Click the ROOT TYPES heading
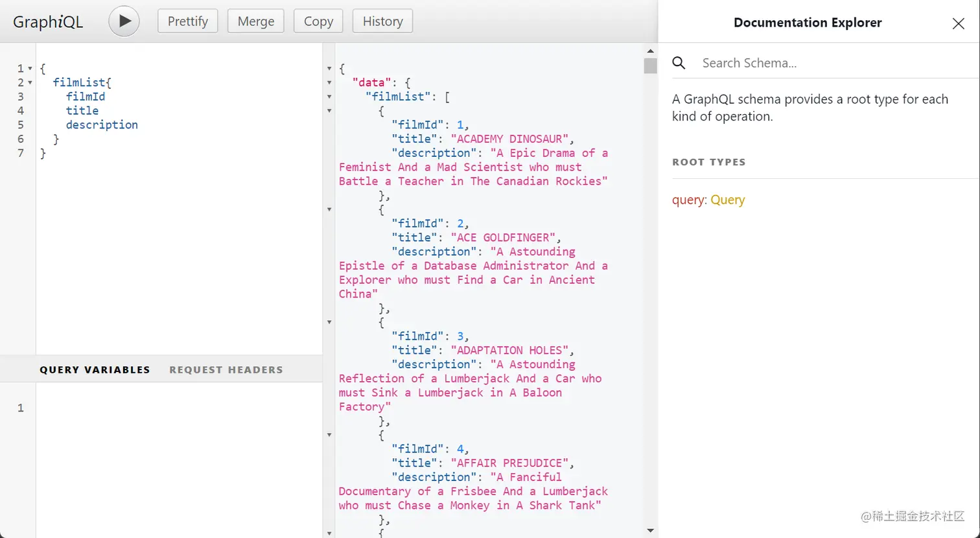The width and height of the screenshot is (980, 538). (x=709, y=162)
